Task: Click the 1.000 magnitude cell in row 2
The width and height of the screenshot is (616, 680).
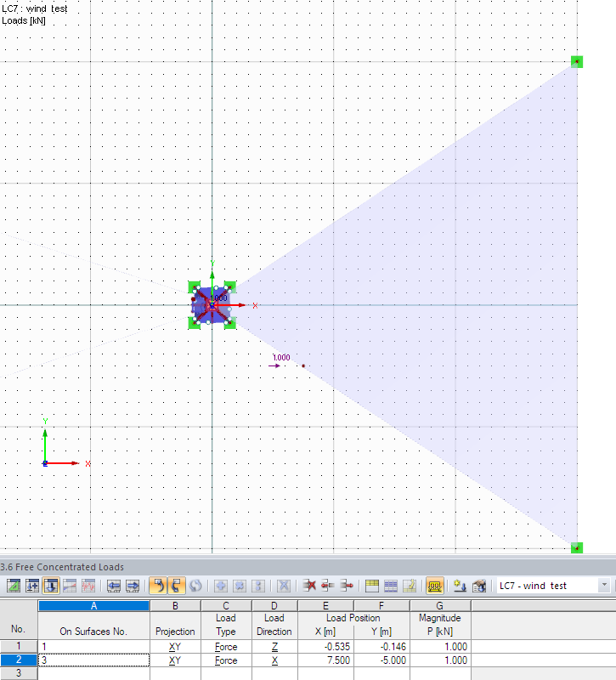Action: click(440, 660)
